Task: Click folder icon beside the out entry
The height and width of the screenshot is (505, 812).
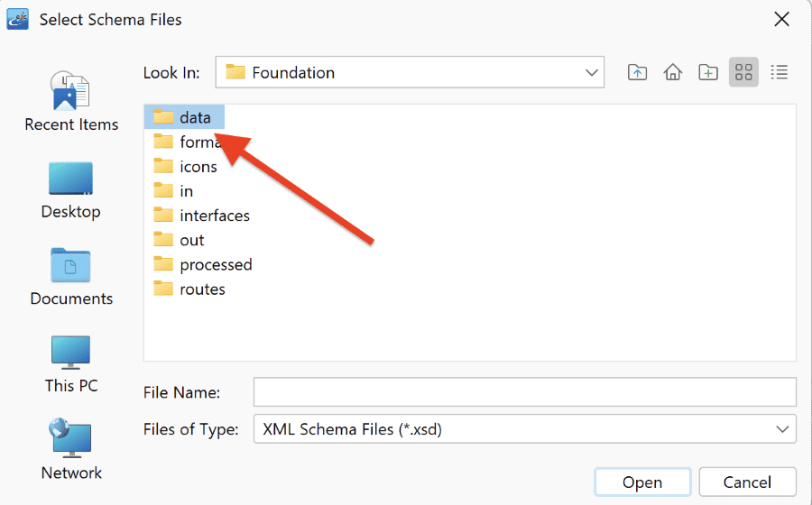Action: [163, 239]
